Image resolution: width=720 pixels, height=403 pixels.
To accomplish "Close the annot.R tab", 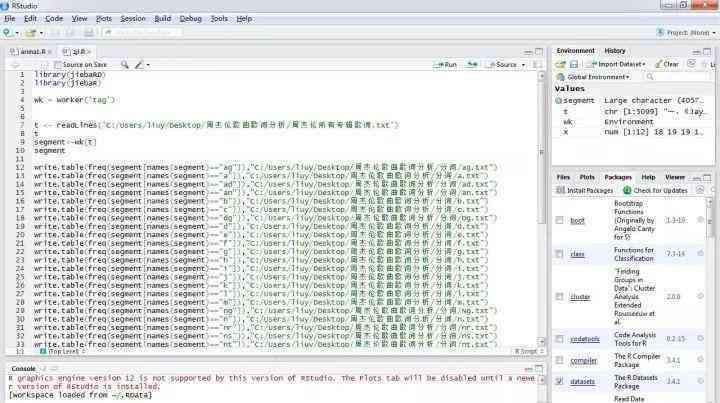I will [x=50, y=52].
